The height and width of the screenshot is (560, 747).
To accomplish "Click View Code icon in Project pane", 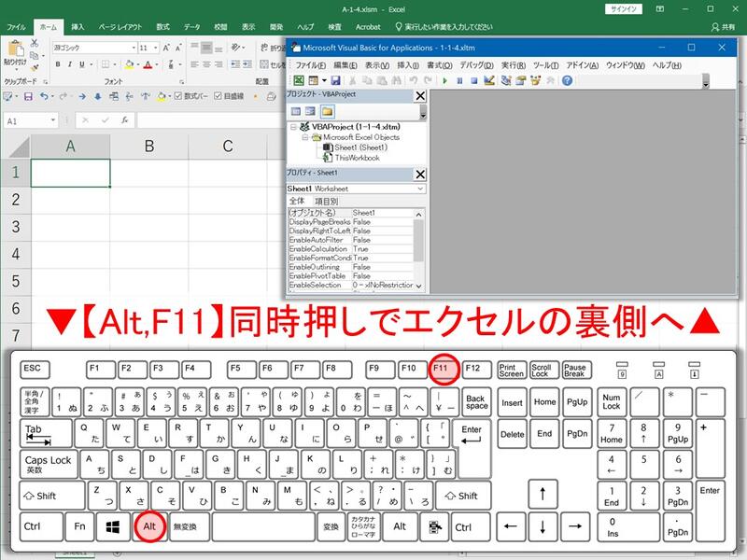I will 296,111.
